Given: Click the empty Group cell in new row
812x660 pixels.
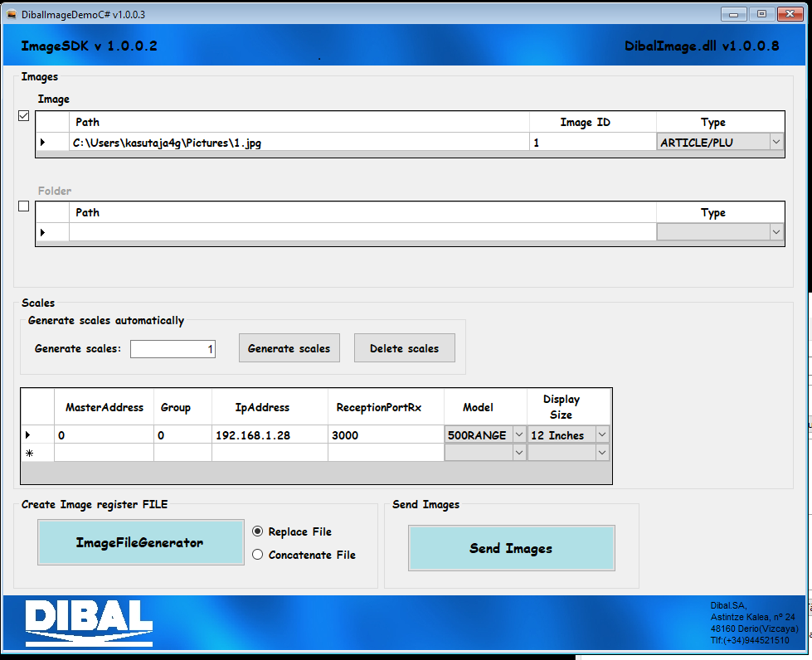Looking at the screenshot, I should tap(182, 453).
